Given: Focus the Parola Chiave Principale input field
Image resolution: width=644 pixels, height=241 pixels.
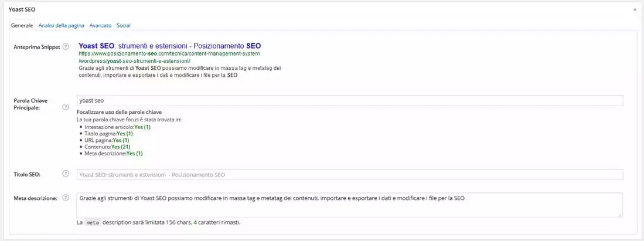Looking at the screenshot, I should pos(350,100).
